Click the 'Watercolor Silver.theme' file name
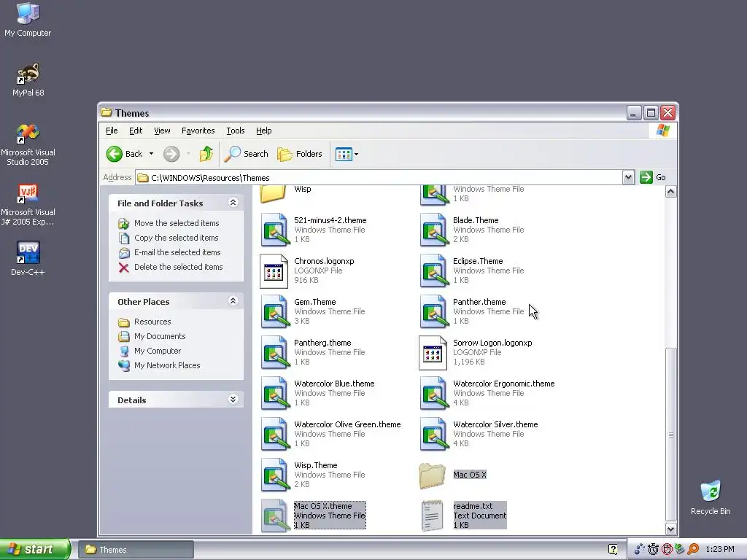 point(495,424)
